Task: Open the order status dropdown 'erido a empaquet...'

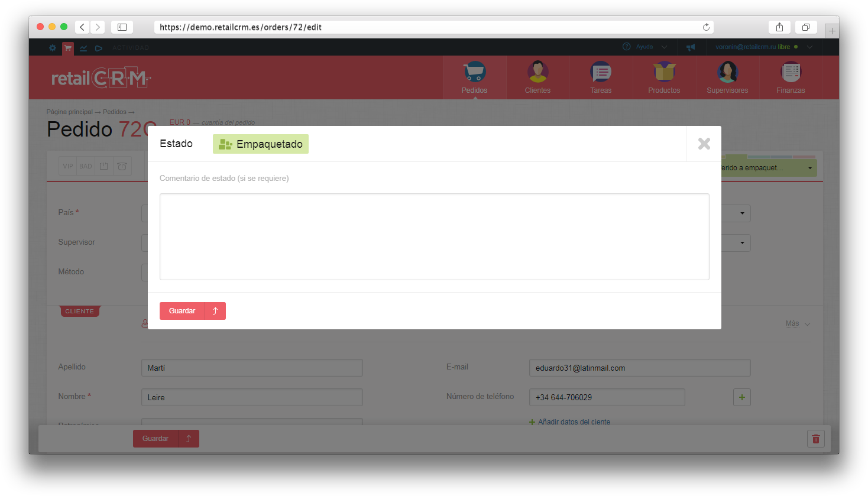Action: [x=769, y=168]
